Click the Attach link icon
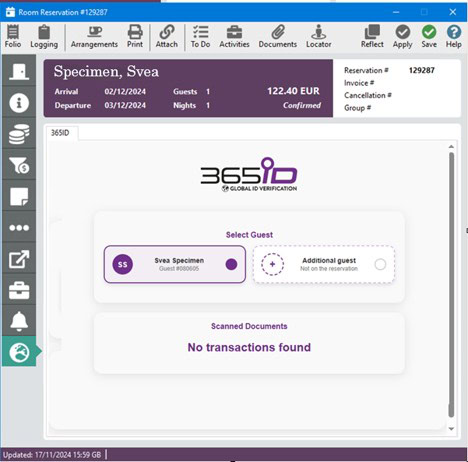468x462 pixels. 167,36
